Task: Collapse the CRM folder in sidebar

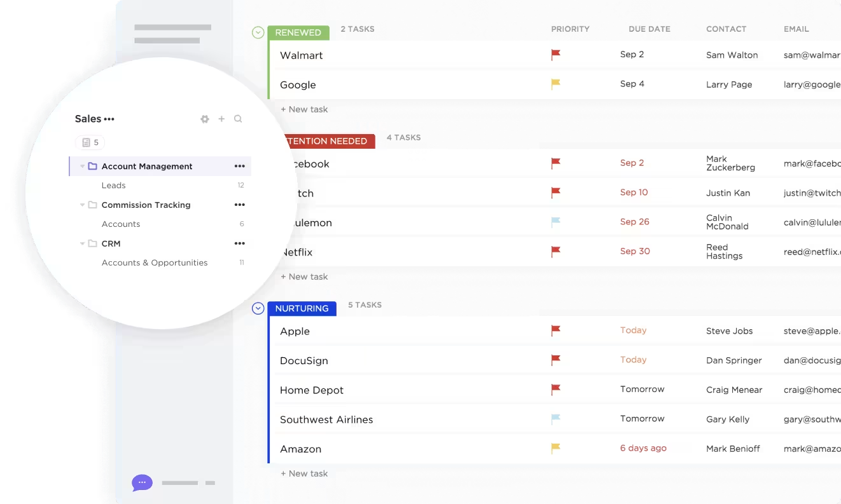Action: pyautogui.click(x=82, y=243)
